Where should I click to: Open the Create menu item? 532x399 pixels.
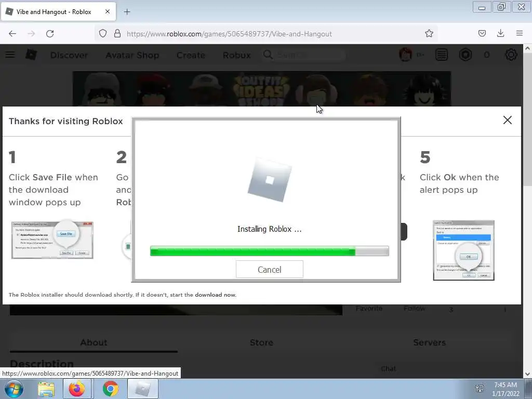click(x=191, y=55)
